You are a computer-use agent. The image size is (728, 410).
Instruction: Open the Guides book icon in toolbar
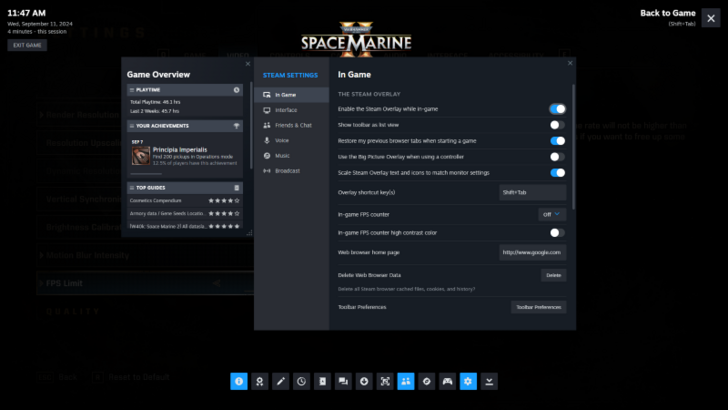pyautogui.click(x=322, y=381)
